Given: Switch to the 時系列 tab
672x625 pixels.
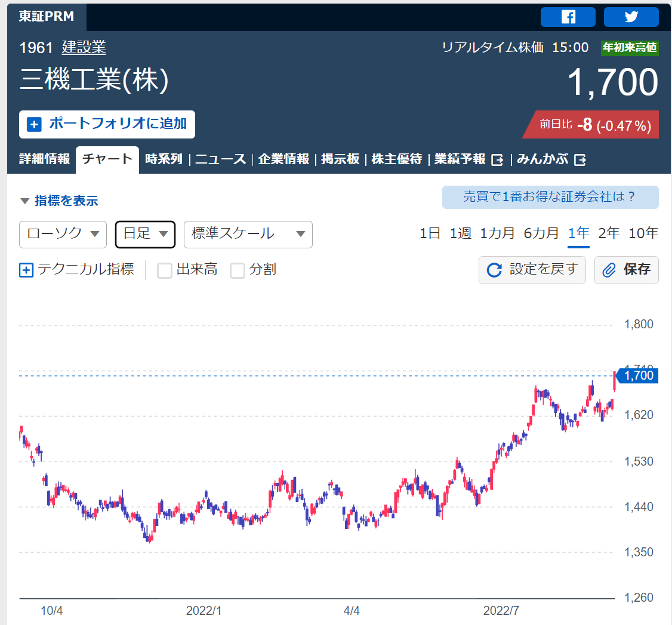Looking at the screenshot, I should (x=164, y=159).
